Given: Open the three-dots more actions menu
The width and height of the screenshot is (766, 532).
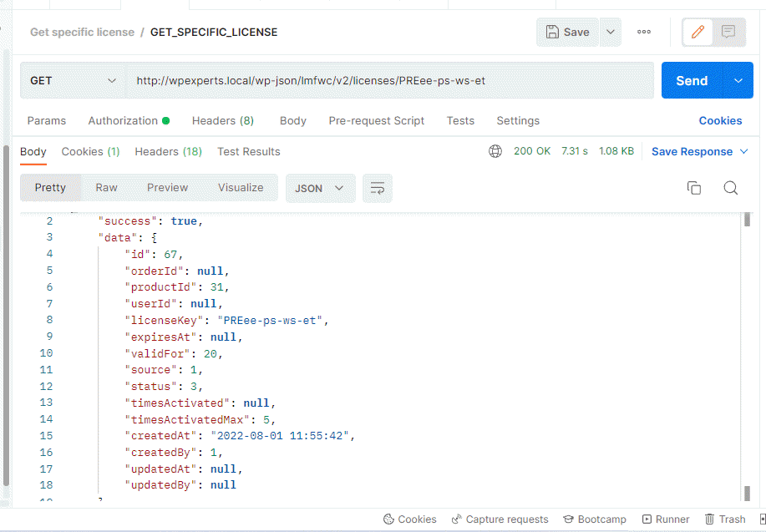Looking at the screenshot, I should [644, 32].
